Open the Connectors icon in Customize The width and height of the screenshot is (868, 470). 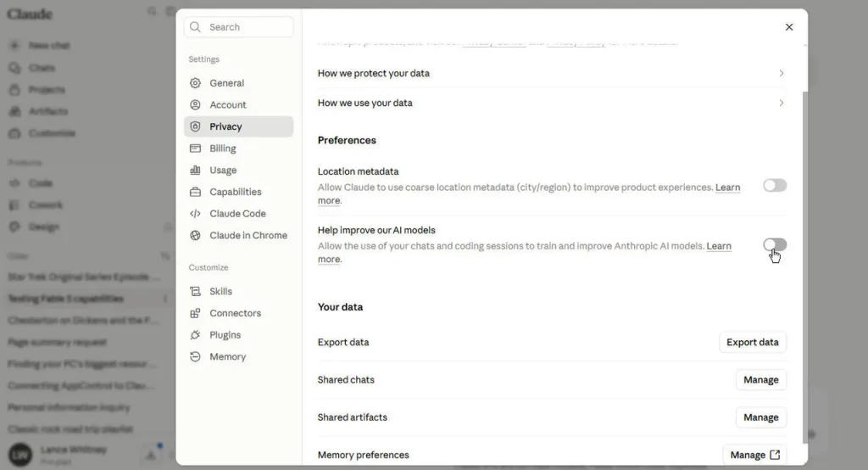pos(195,313)
